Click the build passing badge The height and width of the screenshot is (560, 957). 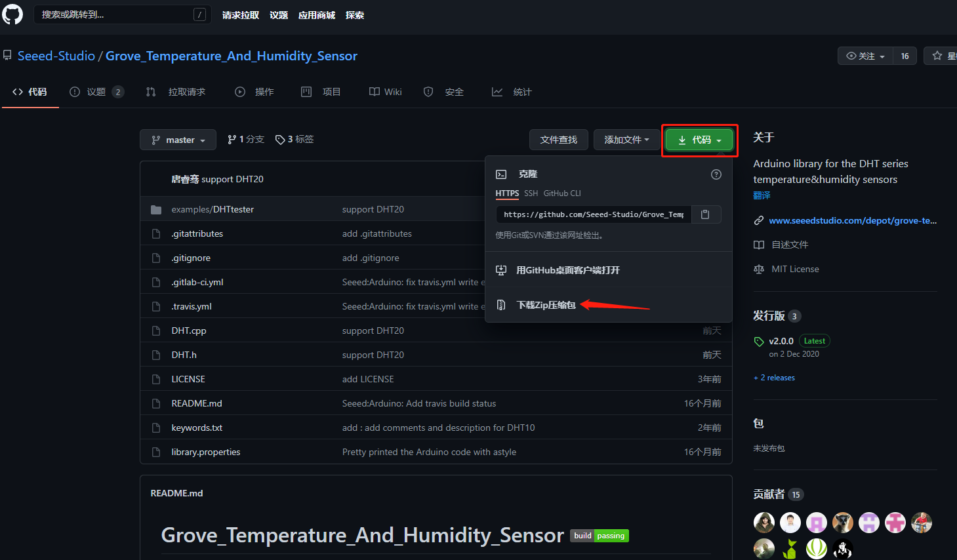600,536
